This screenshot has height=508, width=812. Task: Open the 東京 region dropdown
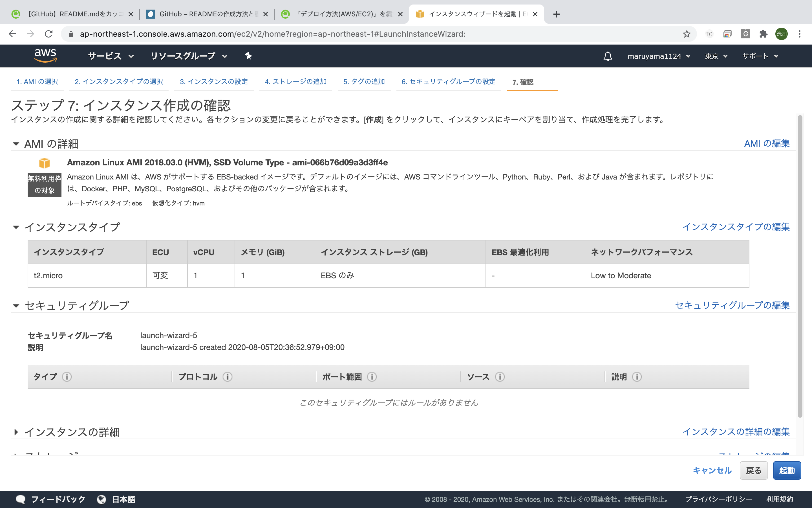[716, 56]
